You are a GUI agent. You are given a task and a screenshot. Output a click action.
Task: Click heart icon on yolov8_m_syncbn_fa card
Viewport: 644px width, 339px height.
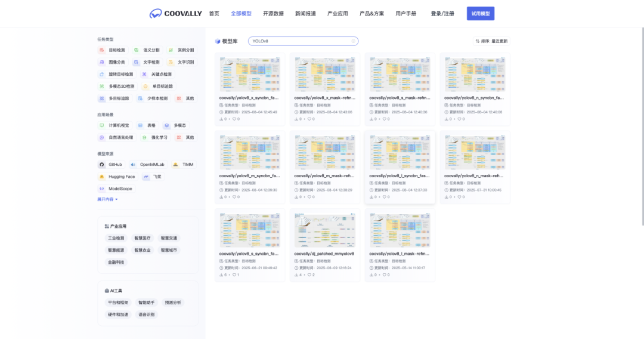click(234, 197)
